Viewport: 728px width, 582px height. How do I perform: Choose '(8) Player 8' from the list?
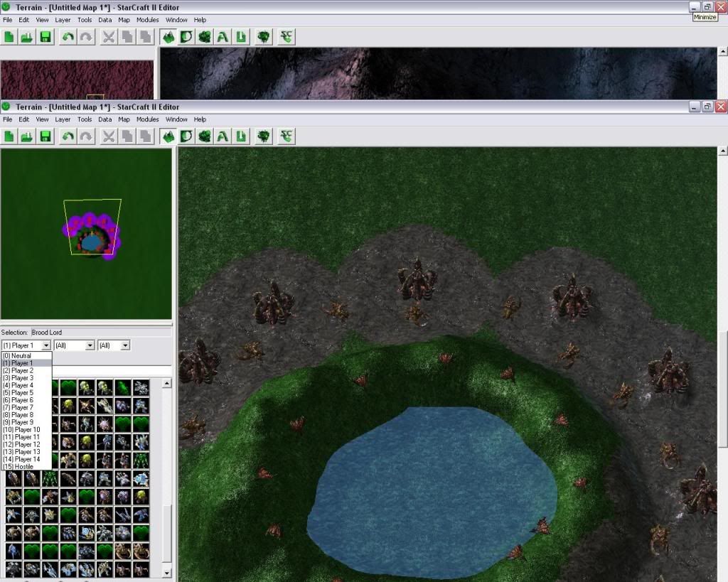click(x=26, y=415)
